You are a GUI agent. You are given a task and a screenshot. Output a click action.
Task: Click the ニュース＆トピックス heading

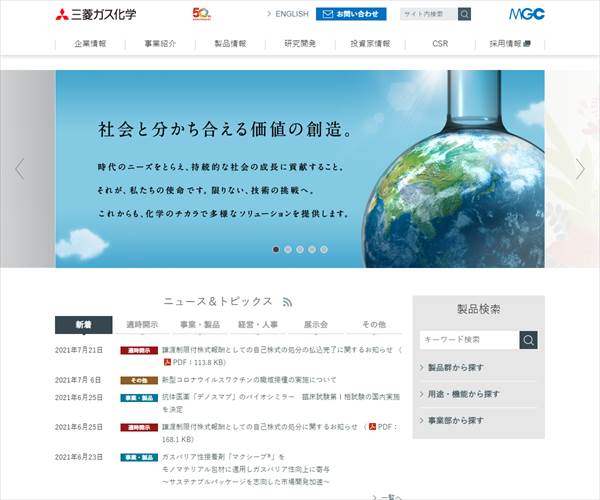pyautogui.click(x=218, y=301)
